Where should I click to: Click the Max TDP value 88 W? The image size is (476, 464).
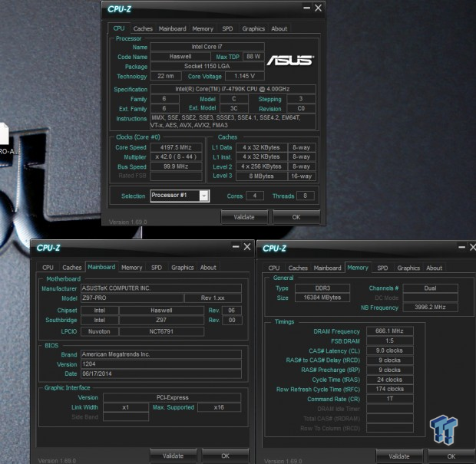tap(253, 57)
